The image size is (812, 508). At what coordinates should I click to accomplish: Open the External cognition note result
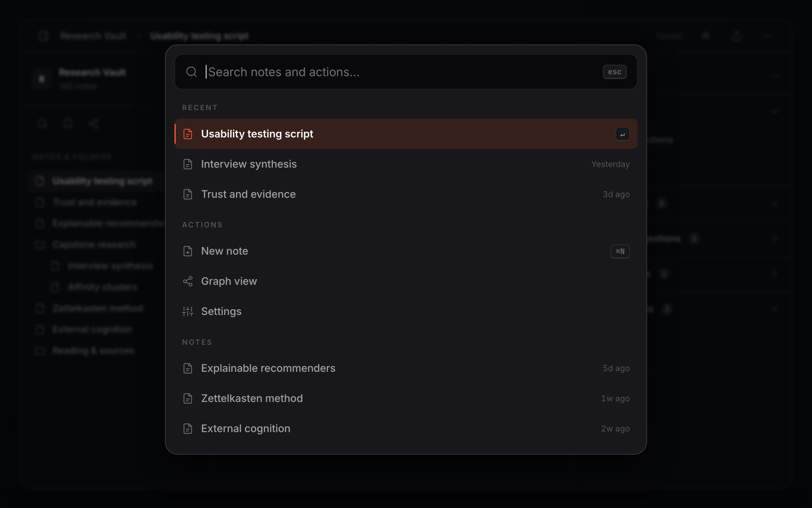tap(406, 429)
